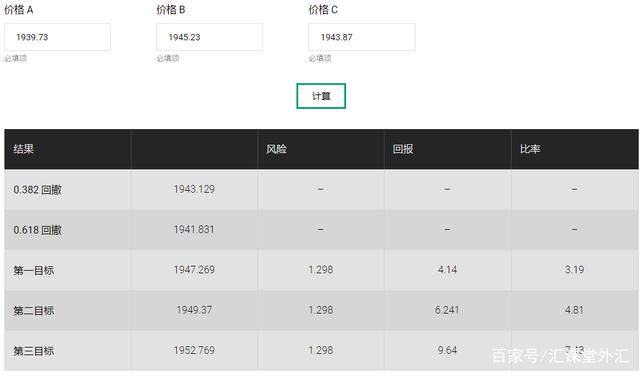The image size is (640, 374).
Task: Select the 1952.769 target value
Action: 194,350
